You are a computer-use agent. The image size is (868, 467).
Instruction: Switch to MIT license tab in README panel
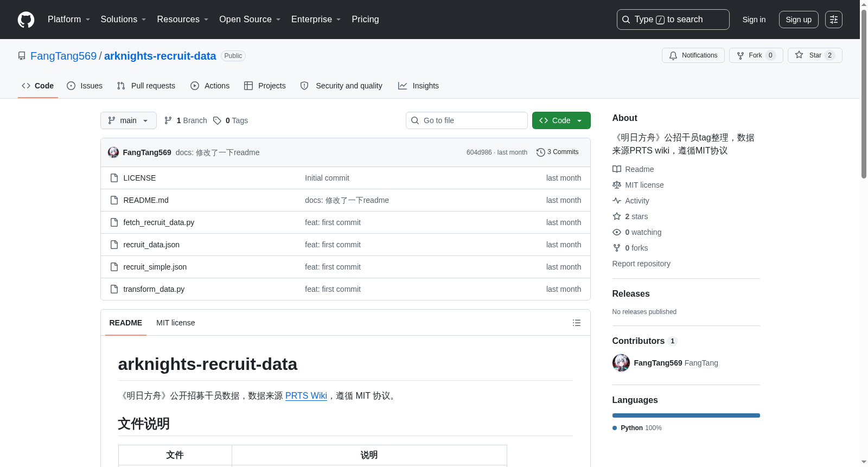click(x=175, y=323)
